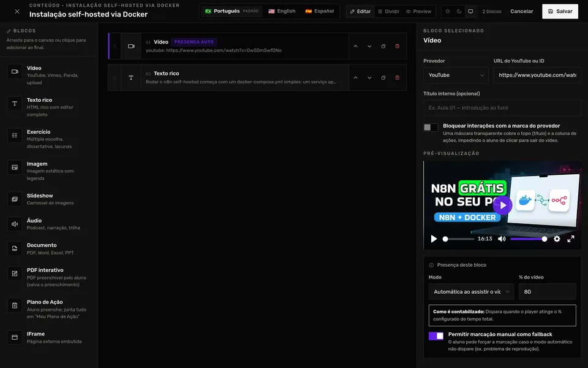Click the purple center play button

pyautogui.click(x=502, y=205)
